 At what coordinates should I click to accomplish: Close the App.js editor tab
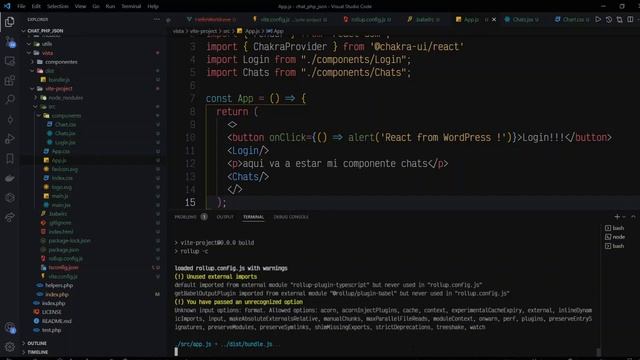[494, 19]
